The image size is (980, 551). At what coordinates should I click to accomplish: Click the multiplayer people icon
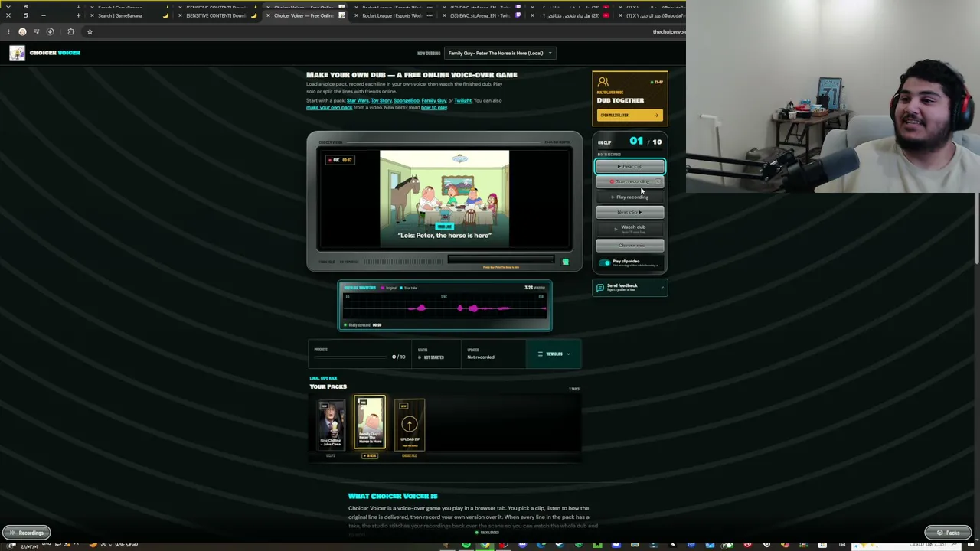click(x=603, y=82)
